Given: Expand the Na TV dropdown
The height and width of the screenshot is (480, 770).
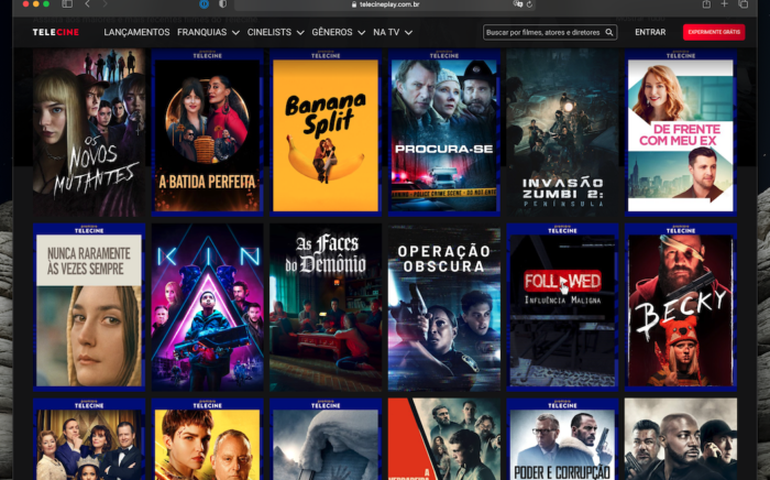Looking at the screenshot, I should (x=392, y=32).
